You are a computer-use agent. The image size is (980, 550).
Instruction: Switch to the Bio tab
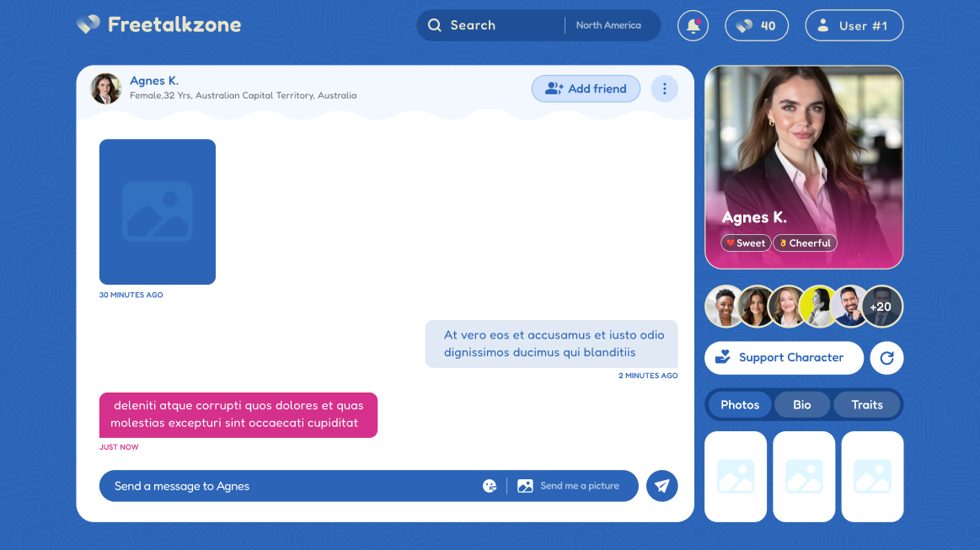coord(801,405)
